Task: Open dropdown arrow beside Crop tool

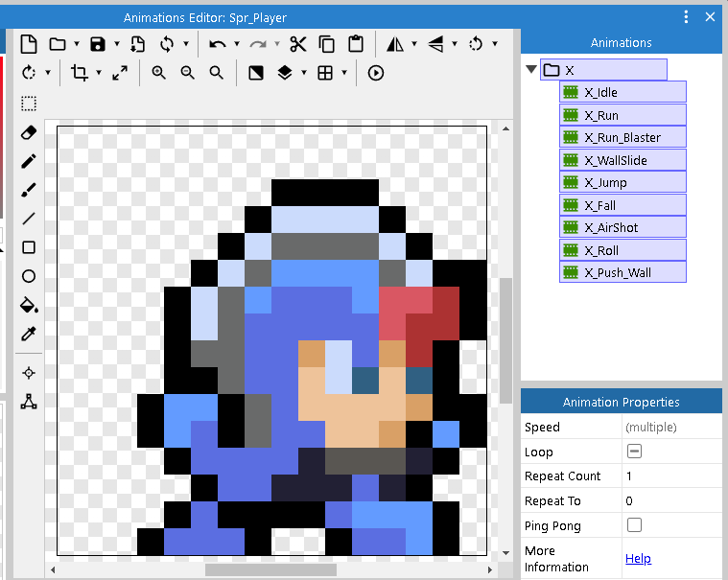Action: 99,73
